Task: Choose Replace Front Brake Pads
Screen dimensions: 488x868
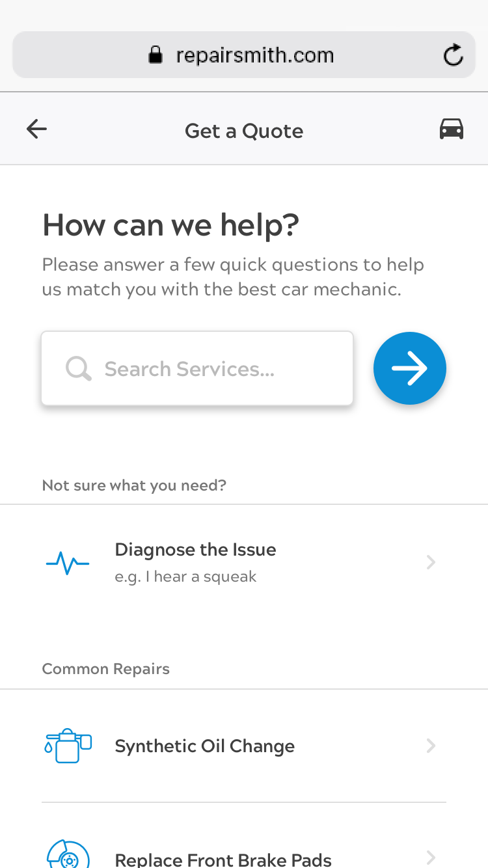Action: click(x=223, y=860)
